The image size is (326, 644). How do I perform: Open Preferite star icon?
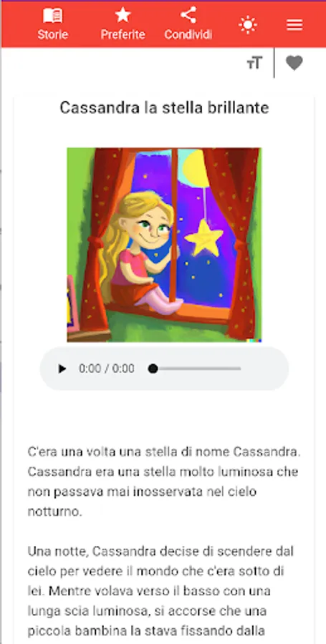coord(123,16)
